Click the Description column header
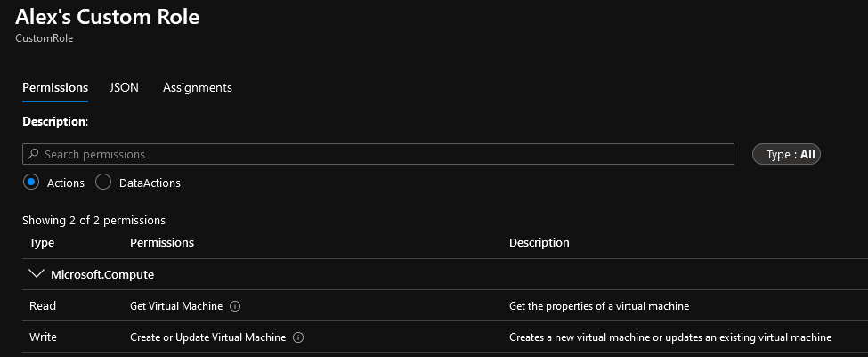 pyautogui.click(x=539, y=242)
